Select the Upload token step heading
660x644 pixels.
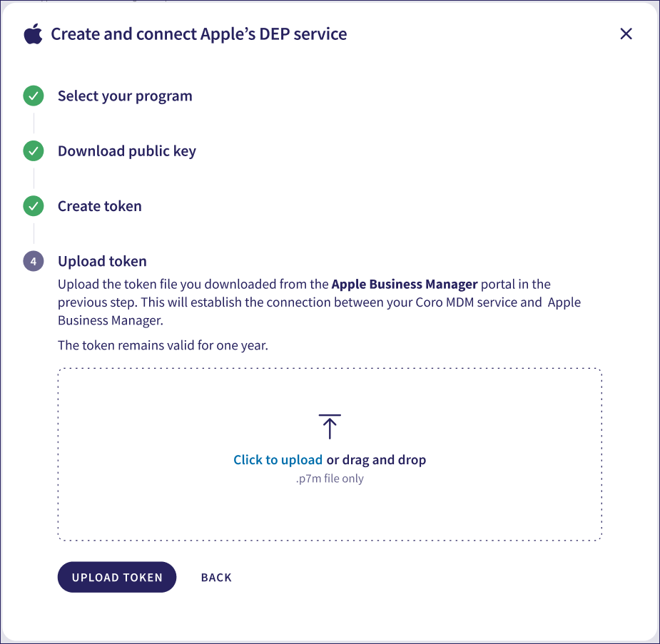pyautogui.click(x=102, y=261)
